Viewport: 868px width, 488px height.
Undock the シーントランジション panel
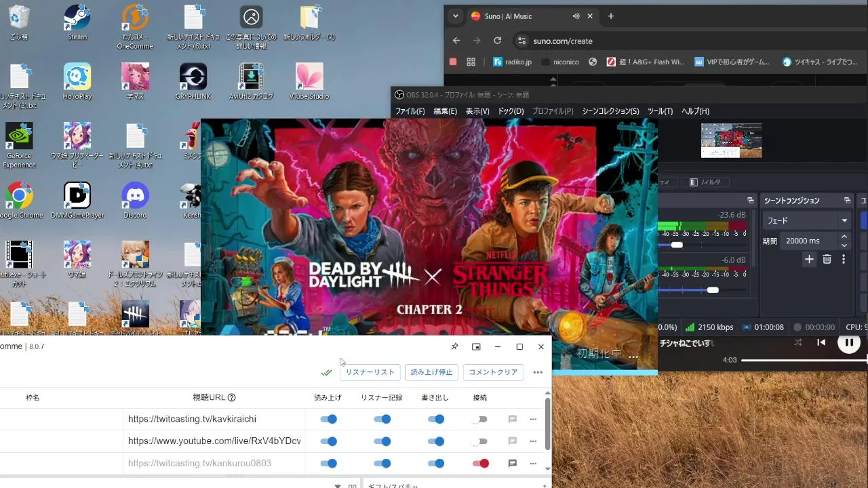(x=847, y=201)
